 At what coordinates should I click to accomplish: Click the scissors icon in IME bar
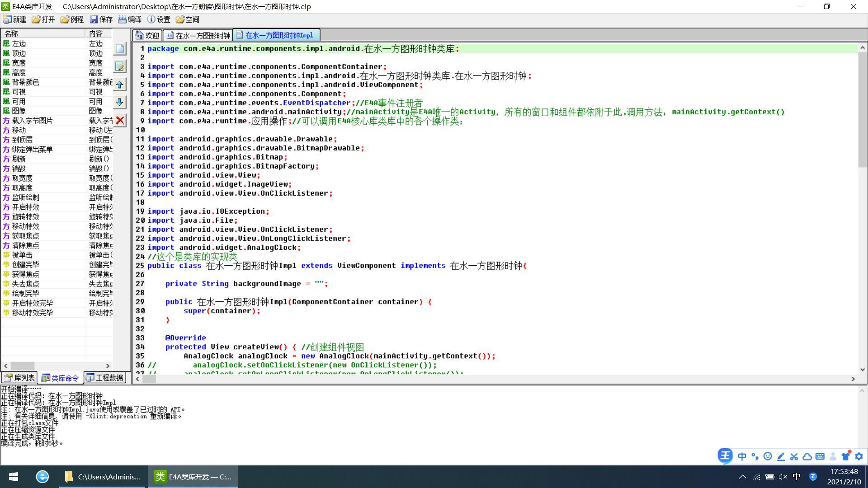point(794,456)
